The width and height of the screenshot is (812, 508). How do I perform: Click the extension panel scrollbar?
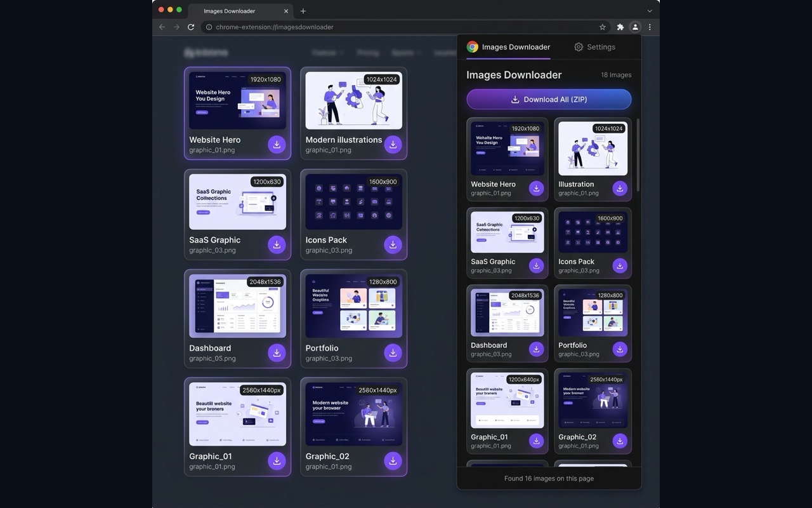(638, 154)
